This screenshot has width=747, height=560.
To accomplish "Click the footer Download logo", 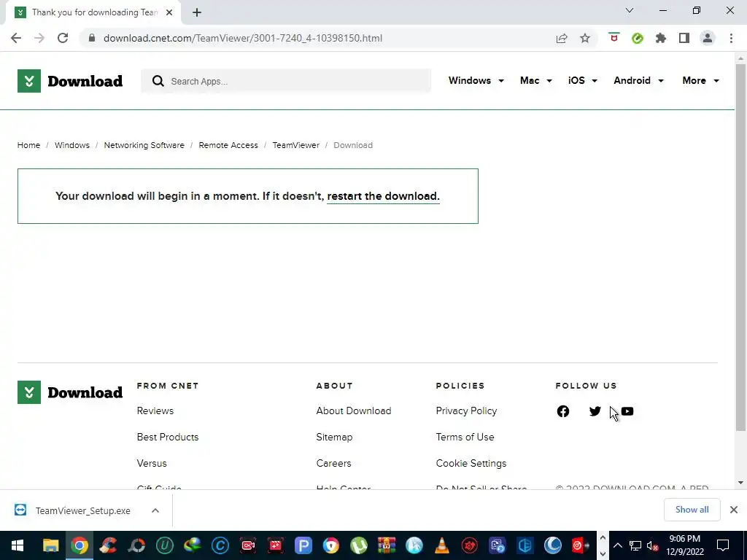I will 70,392.
